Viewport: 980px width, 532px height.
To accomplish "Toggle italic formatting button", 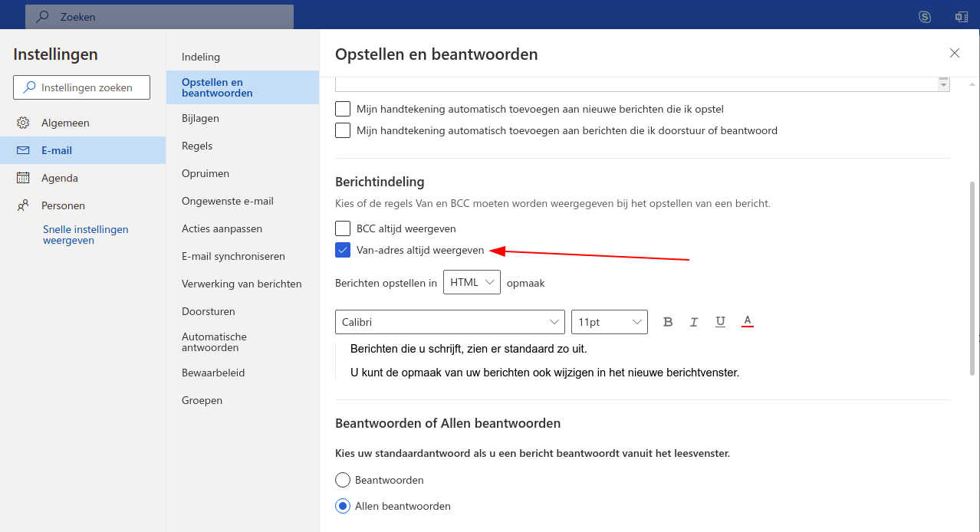I will (x=694, y=322).
